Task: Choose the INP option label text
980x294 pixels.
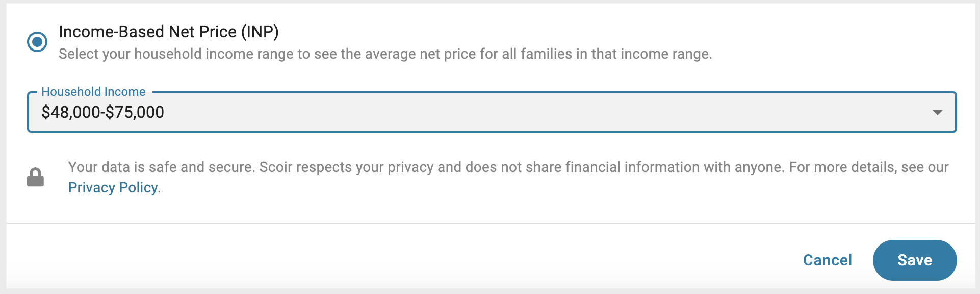Action: (x=169, y=32)
